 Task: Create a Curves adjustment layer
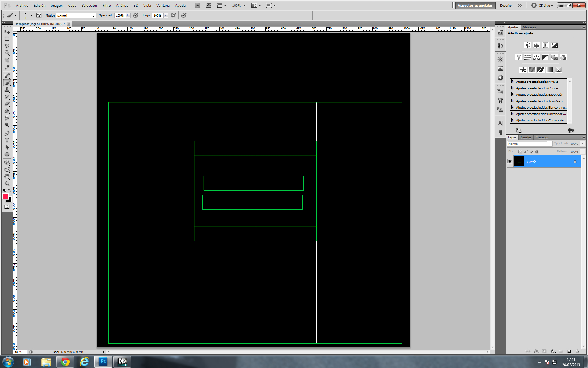545,45
